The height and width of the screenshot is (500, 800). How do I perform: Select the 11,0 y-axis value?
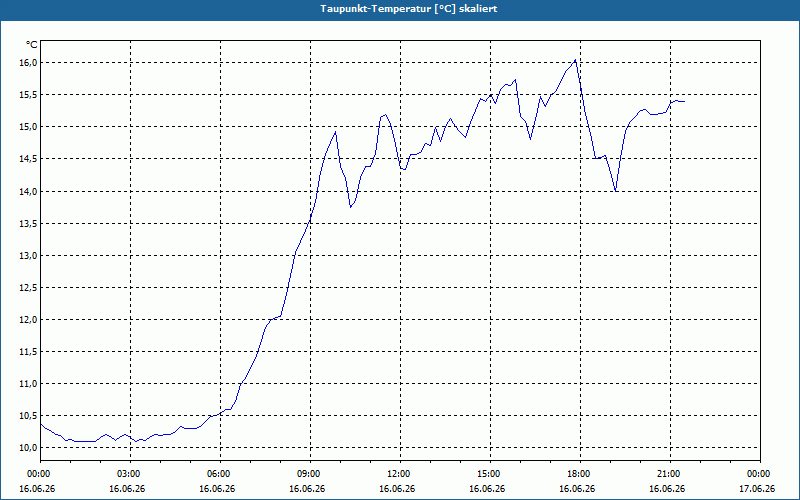click(29, 384)
